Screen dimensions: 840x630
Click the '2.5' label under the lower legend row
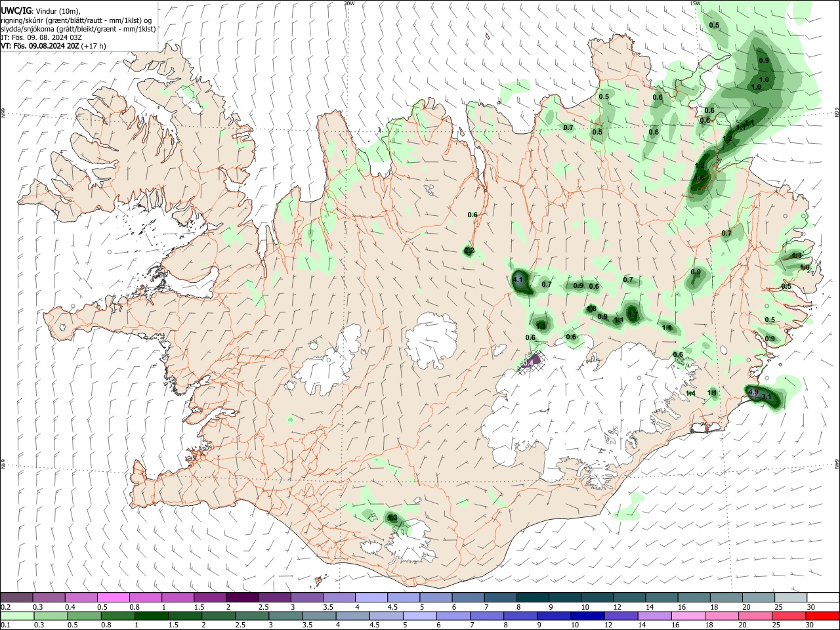tap(240, 625)
